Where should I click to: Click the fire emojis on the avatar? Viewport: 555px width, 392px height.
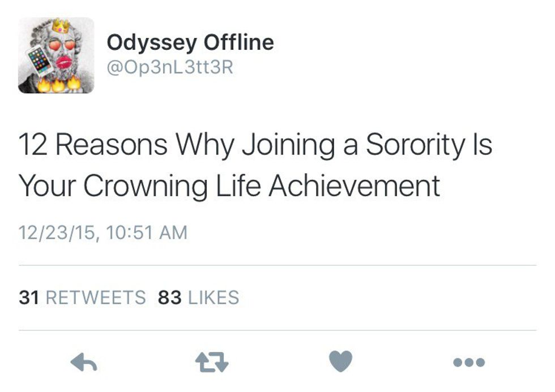point(58,85)
